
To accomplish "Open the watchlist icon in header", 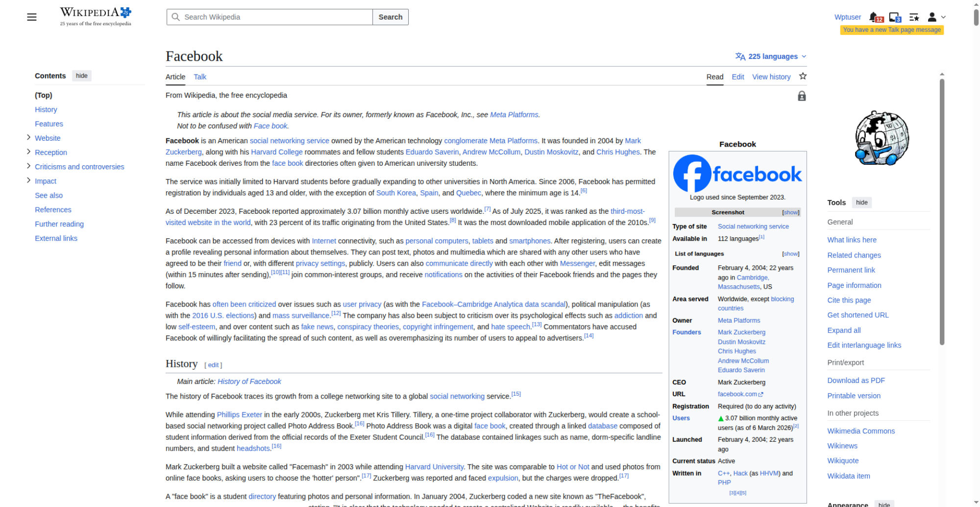I will coord(914,17).
